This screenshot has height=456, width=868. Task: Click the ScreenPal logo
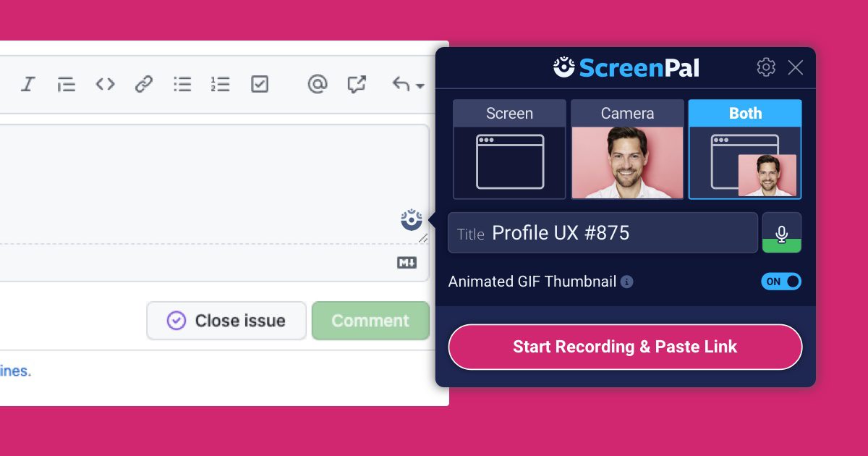tap(626, 68)
